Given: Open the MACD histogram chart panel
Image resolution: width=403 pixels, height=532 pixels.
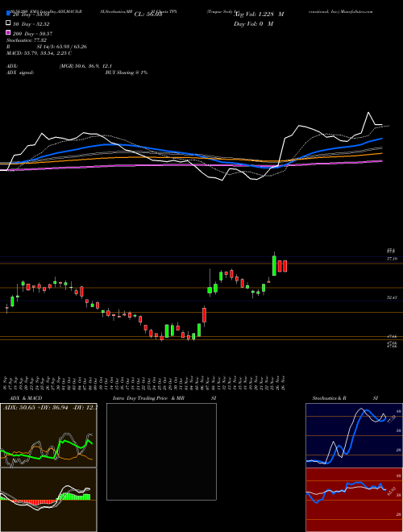Looking at the screenshot, I should click(x=48, y=500).
